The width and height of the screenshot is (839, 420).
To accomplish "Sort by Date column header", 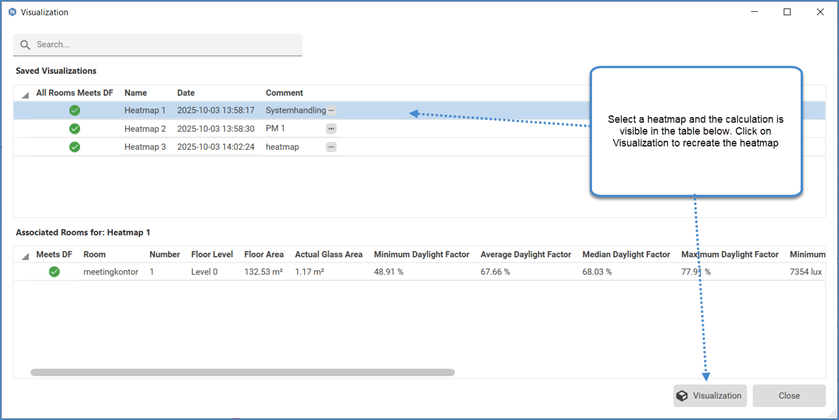I will coord(186,93).
